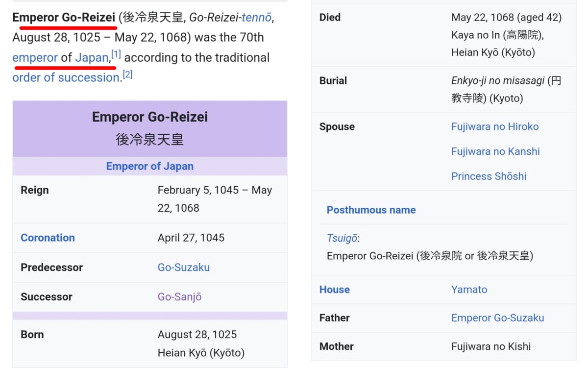The width and height of the screenshot is (588, 368).
Task: Click the 'Mother' row label
Action: pyautogui.click(x=337, y=346)
